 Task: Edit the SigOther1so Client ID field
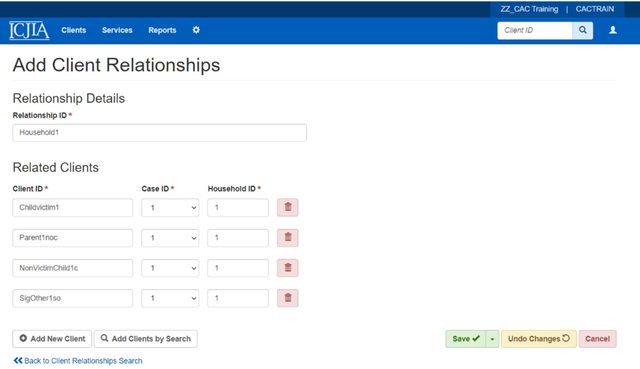click(x=73, y=298)
